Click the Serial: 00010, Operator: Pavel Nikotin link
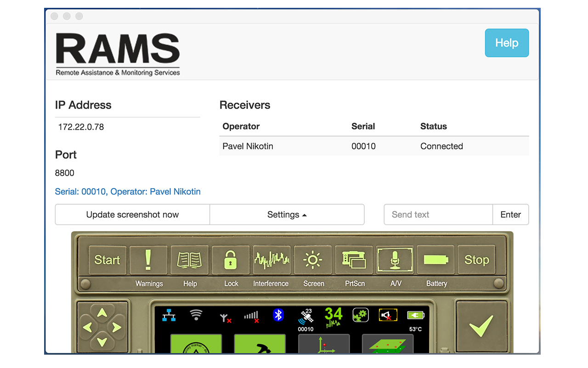 [128, 191]
